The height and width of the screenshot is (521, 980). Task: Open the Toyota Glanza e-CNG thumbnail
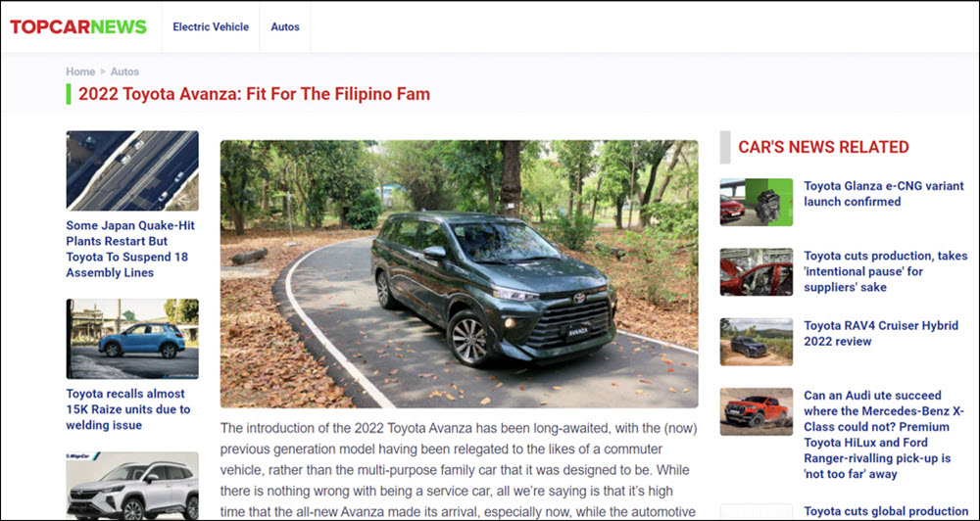(x=757, y=202)
